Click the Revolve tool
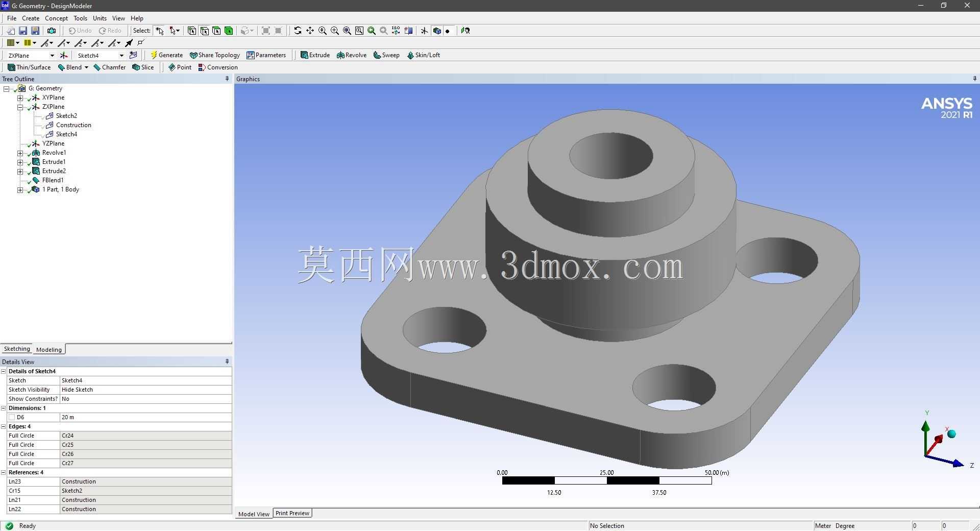This screenshot has width=980, height=531. pyautogui.click(x=351, y=55)
